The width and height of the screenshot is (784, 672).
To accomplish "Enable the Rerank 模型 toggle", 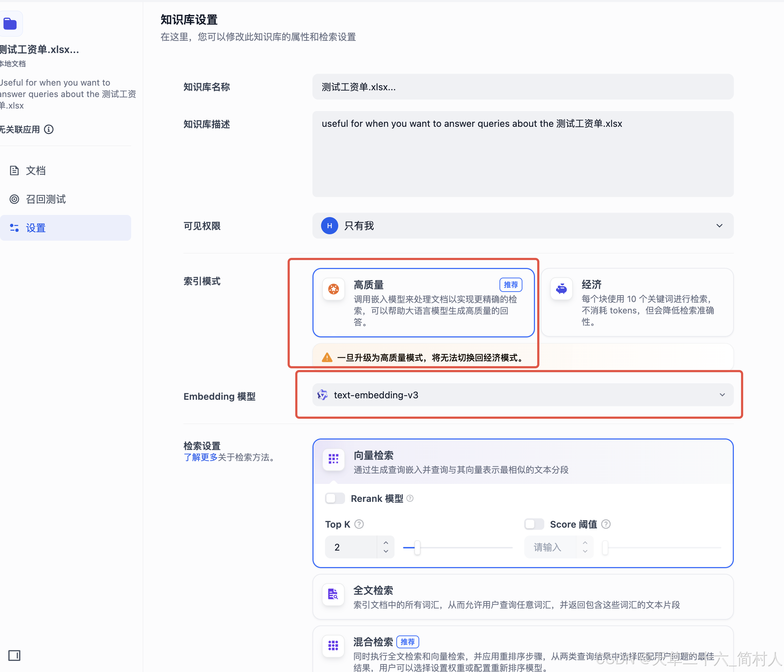I will click(334, 498).
